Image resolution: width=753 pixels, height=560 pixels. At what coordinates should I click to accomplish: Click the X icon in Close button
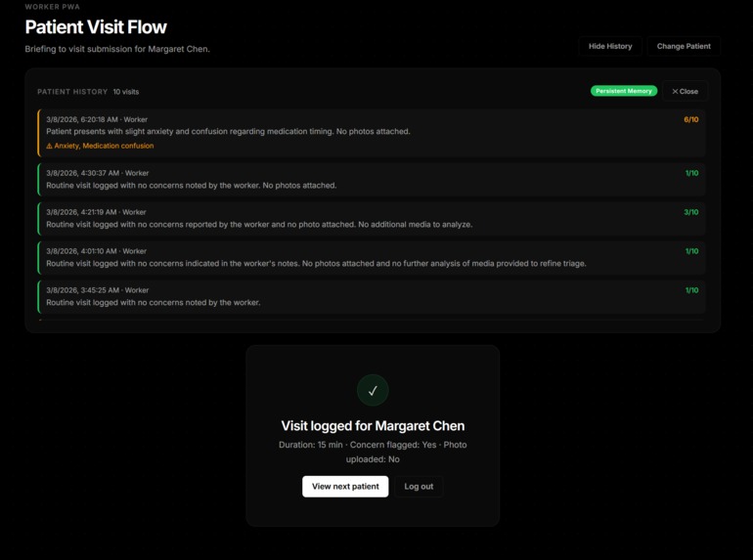point(675,91)
